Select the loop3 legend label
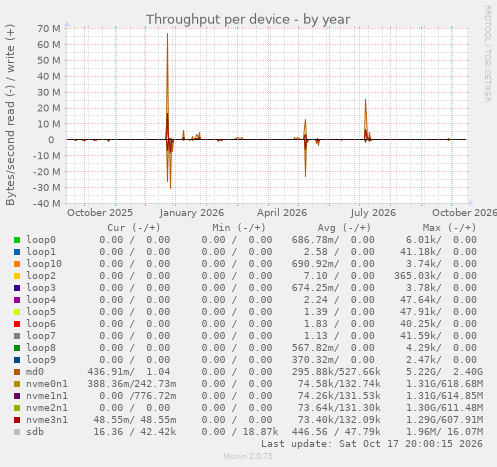497x467 pixels. pyautogui.click(x=41, y=288)
